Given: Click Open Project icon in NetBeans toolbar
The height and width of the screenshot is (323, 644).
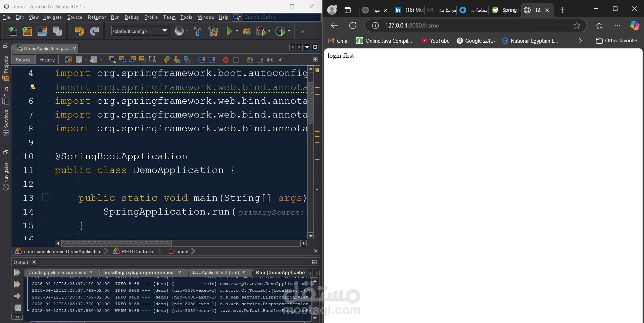Looking at the screenshot, I should point(42,31).
